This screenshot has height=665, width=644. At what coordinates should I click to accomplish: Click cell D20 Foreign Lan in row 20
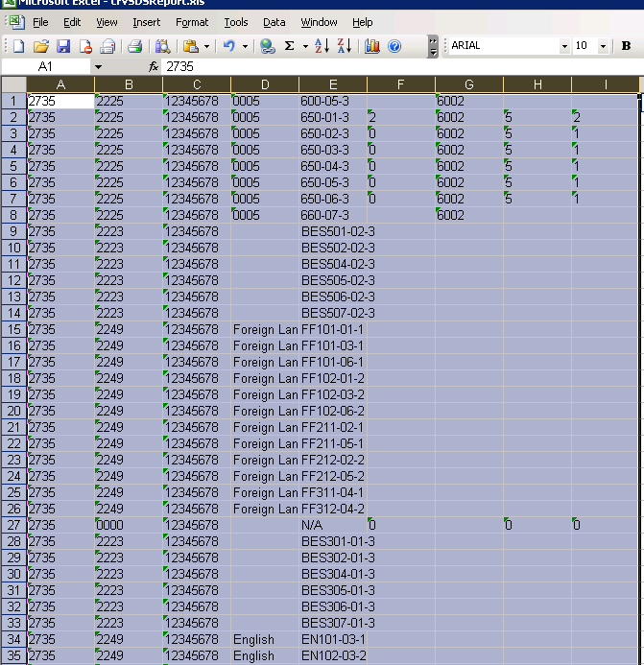(x=265, y=411)
